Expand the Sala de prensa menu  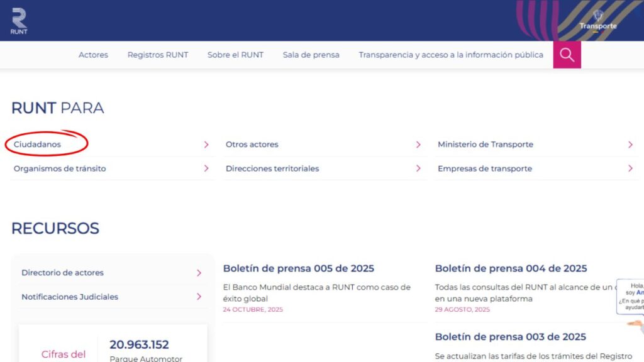(x=311, y=55)
